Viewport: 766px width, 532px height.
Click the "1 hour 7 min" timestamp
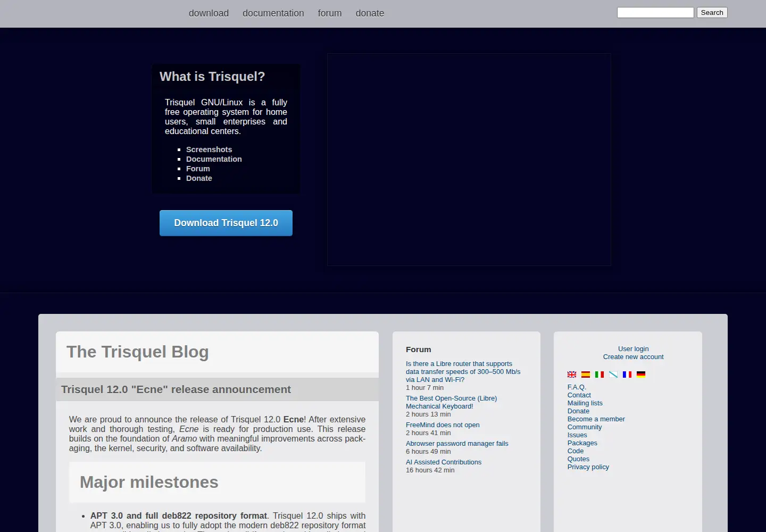tap(424, 388)
